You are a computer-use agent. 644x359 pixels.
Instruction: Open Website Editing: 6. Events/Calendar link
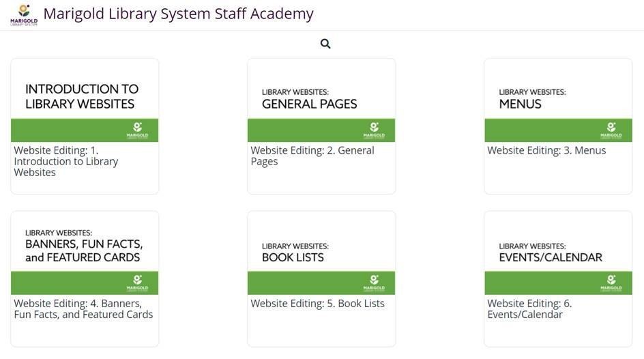[529, 309]
